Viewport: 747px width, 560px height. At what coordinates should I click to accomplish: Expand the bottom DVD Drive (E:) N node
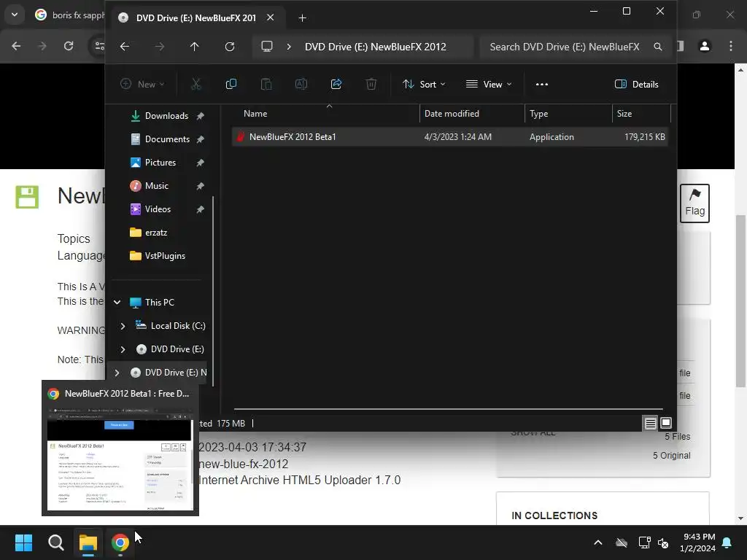pos(117,373)
